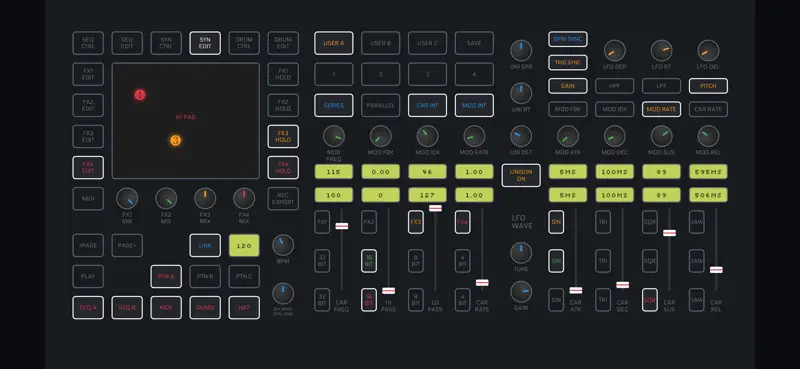Click the SAVE preset button
The height and width of the screenshot is (369, 800).
click(x=474, y=43)
